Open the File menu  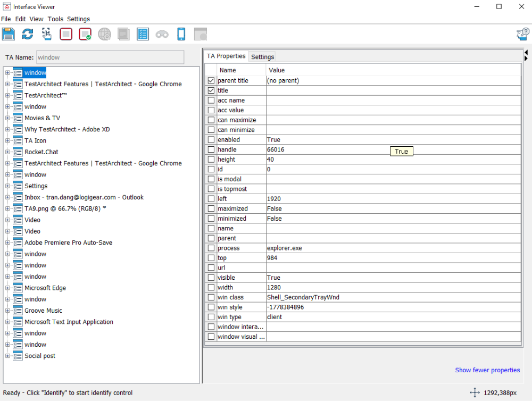coord(6,19)
